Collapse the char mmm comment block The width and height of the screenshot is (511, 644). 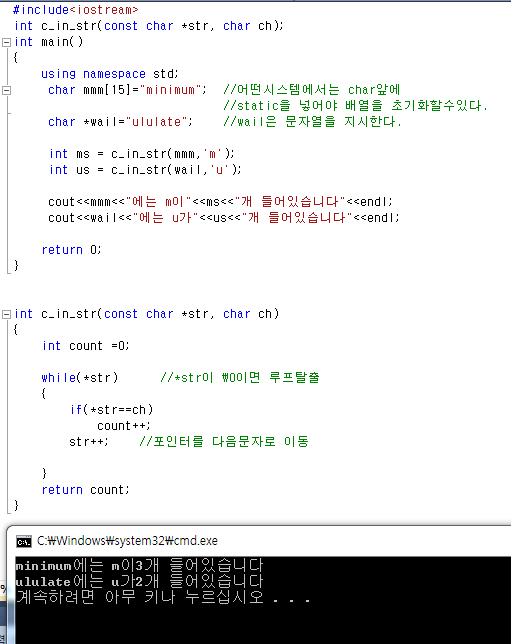click(x=6, y=90)
